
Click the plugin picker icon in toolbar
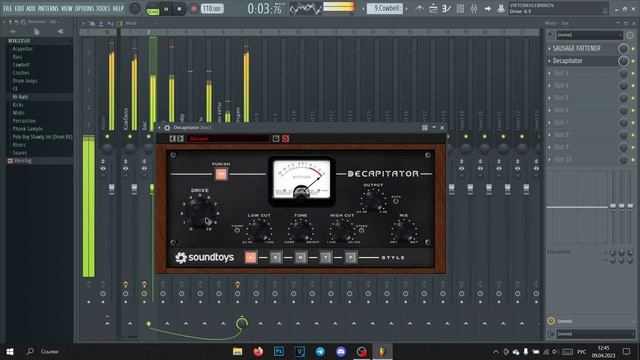click(x=501, y=9)
